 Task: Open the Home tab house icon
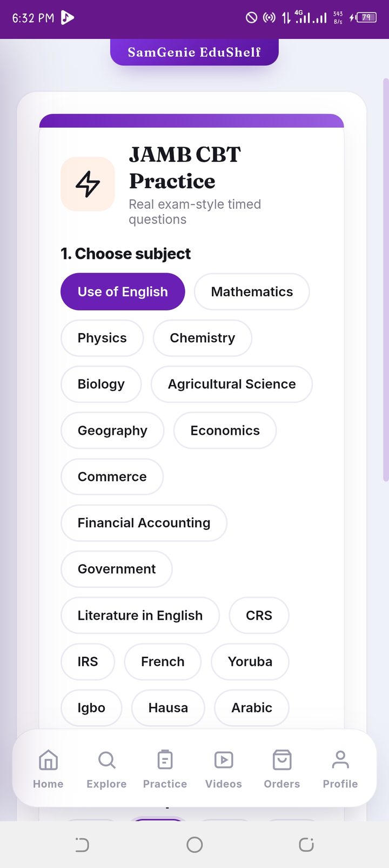pyautogui.click(x=48, y=760)
